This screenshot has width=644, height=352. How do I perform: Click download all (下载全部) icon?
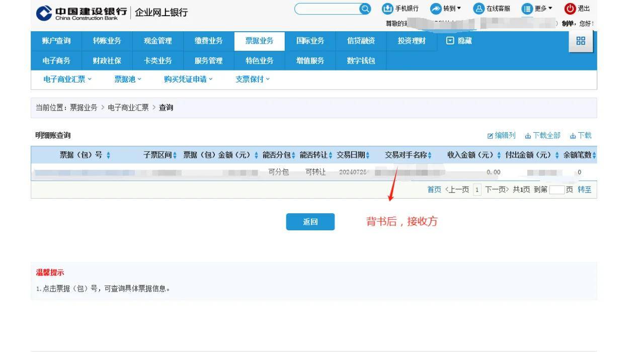(528, 136)
